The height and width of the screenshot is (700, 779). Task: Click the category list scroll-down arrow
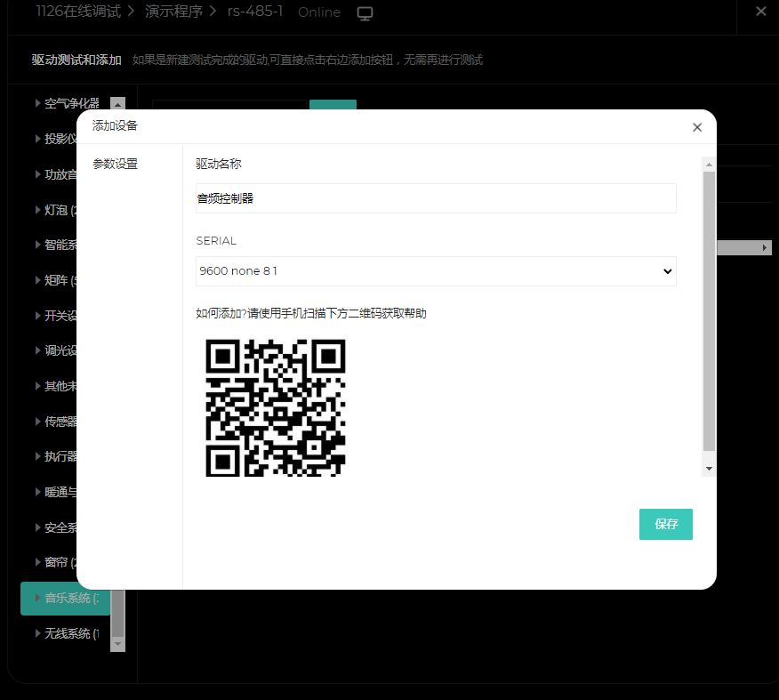tap(117, 644)
